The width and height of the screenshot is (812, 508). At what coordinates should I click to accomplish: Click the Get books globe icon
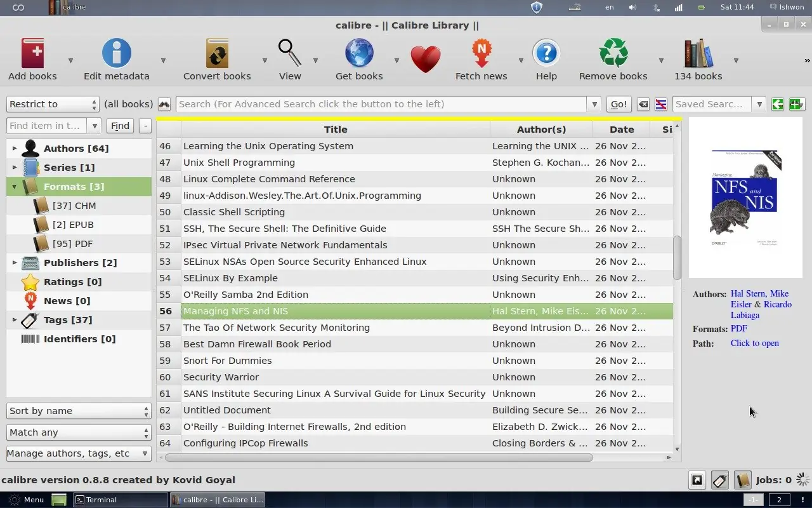point(359,53)
